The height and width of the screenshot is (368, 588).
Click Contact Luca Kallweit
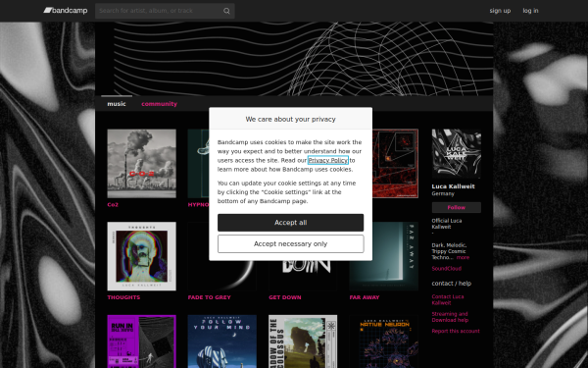[x=448, y=299]
